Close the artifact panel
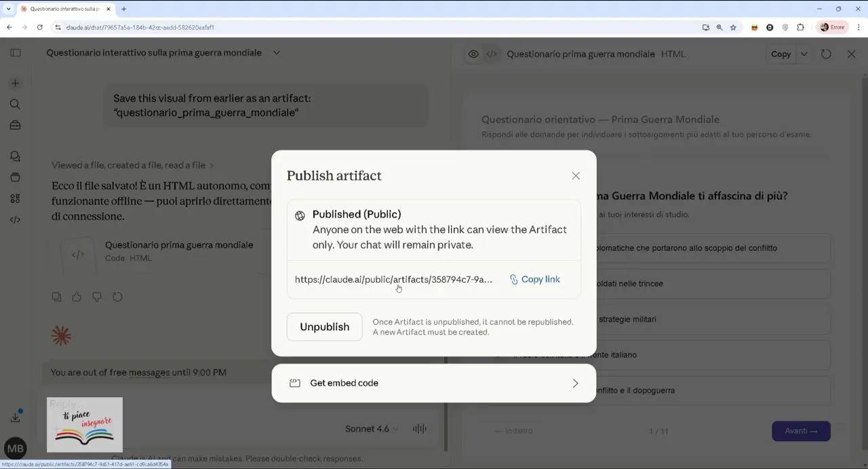This screenshot has height=469, width=868. (x=852, y=54)
